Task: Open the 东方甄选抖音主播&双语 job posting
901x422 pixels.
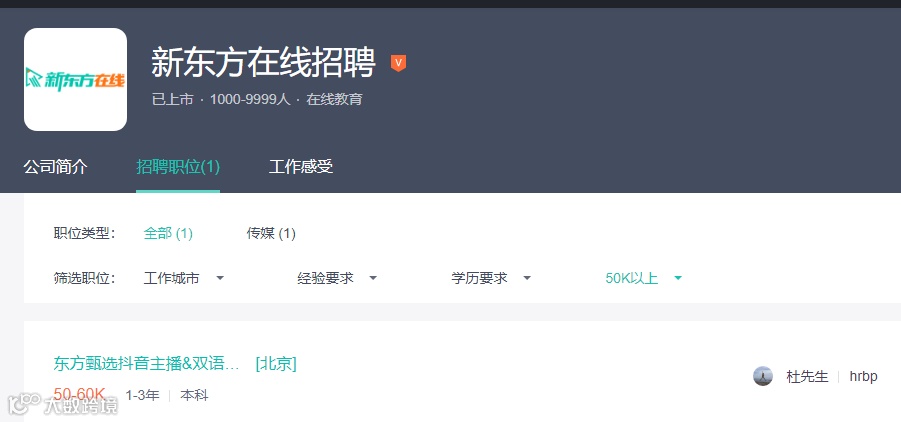Action: coord(147,364)
